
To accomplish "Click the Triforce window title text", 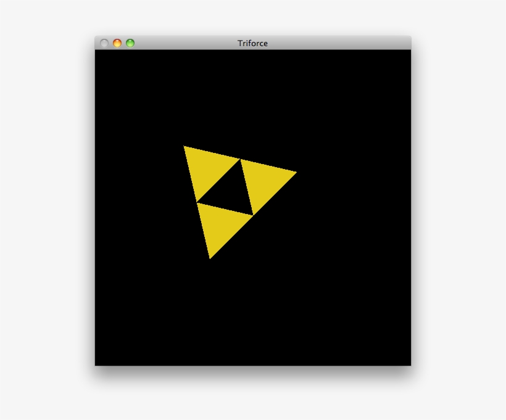I will point(252,43).
